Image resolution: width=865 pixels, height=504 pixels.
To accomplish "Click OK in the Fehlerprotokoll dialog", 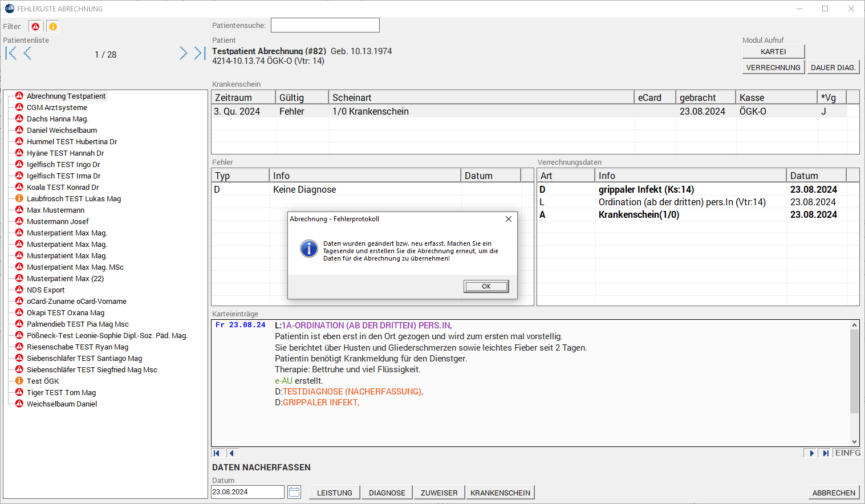I will [486, 286].
